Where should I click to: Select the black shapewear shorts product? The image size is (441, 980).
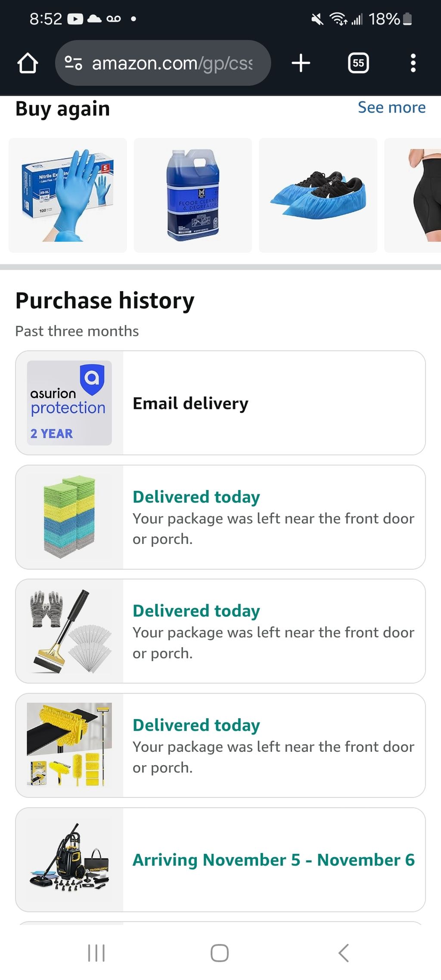tap(414, 195)
